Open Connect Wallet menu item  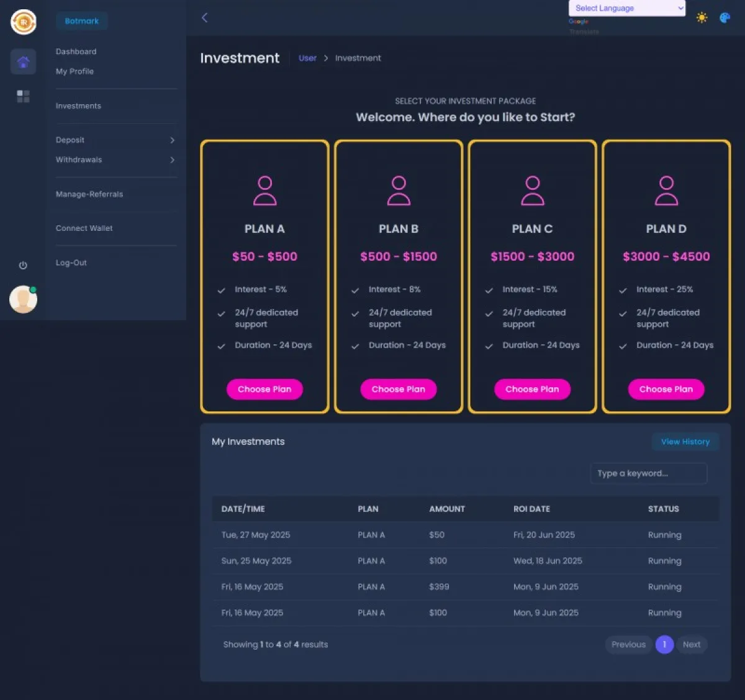84,228
